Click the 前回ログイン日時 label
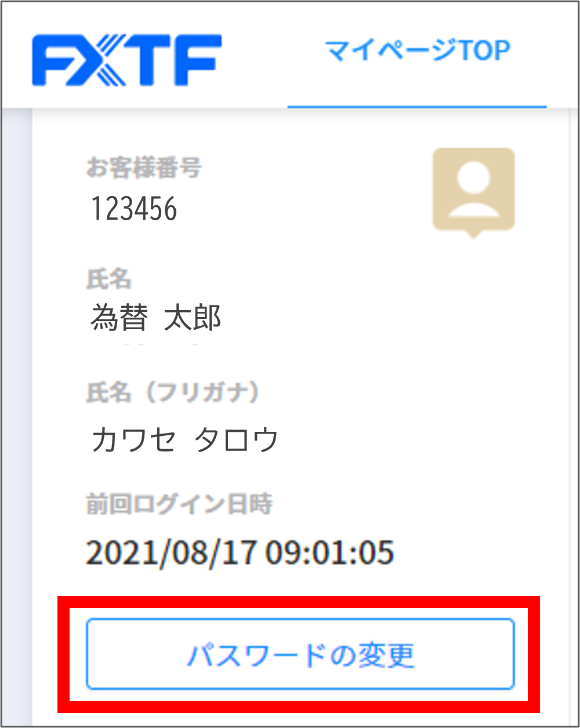 coord(179,504)
